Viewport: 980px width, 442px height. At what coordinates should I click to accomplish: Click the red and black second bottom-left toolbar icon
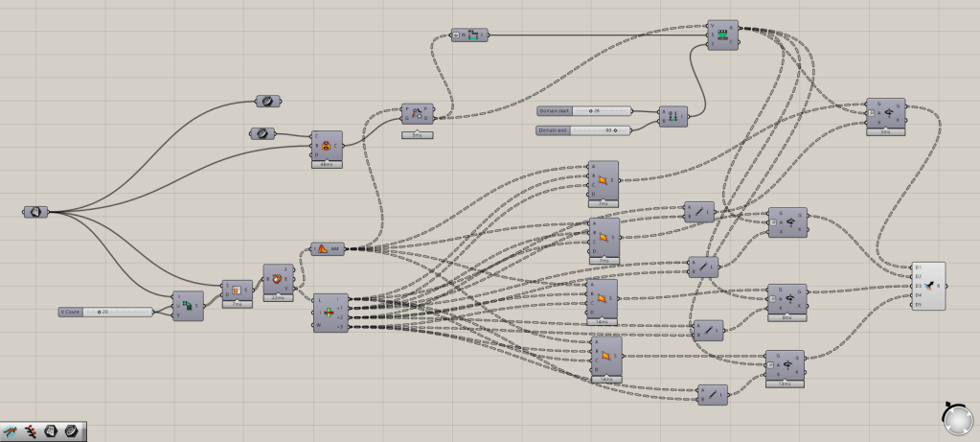click(x=31, y=430)
